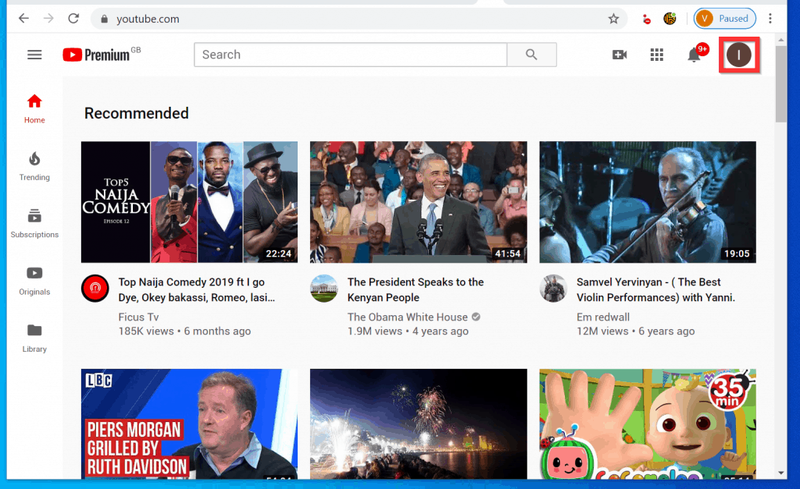Viewport: 800px width, 489px height.
Task: Click the search magnifier button
Action: 532,55
